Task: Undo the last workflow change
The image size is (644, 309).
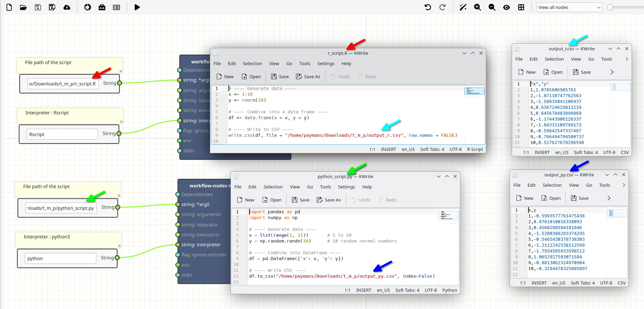Action: 428,7
